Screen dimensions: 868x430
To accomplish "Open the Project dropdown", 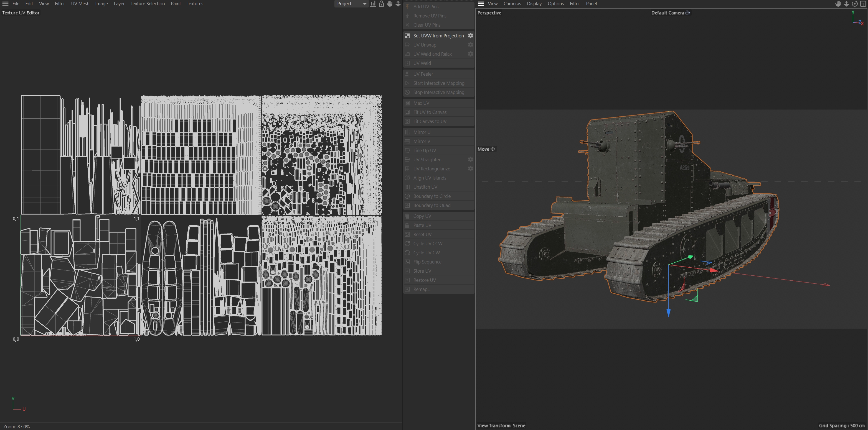I will (x=351, y=4).
